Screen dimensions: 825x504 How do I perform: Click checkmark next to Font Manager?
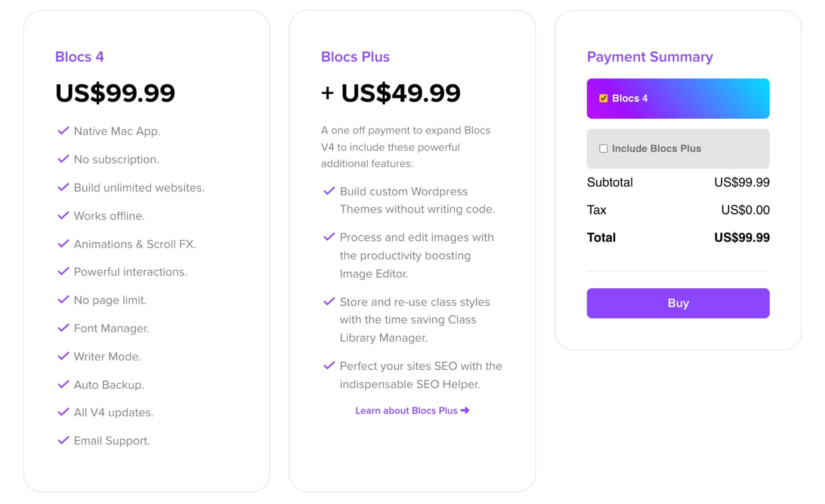click(63, 328)
